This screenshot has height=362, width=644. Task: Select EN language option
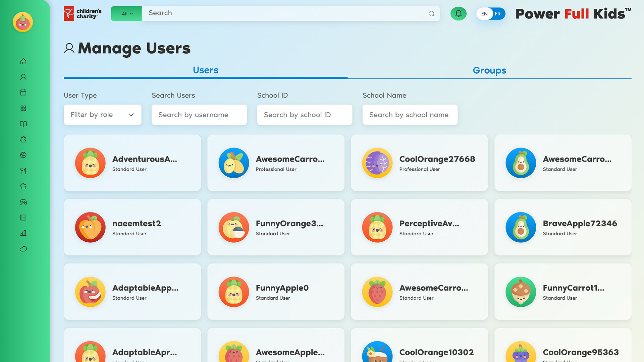tap(484, 14)
